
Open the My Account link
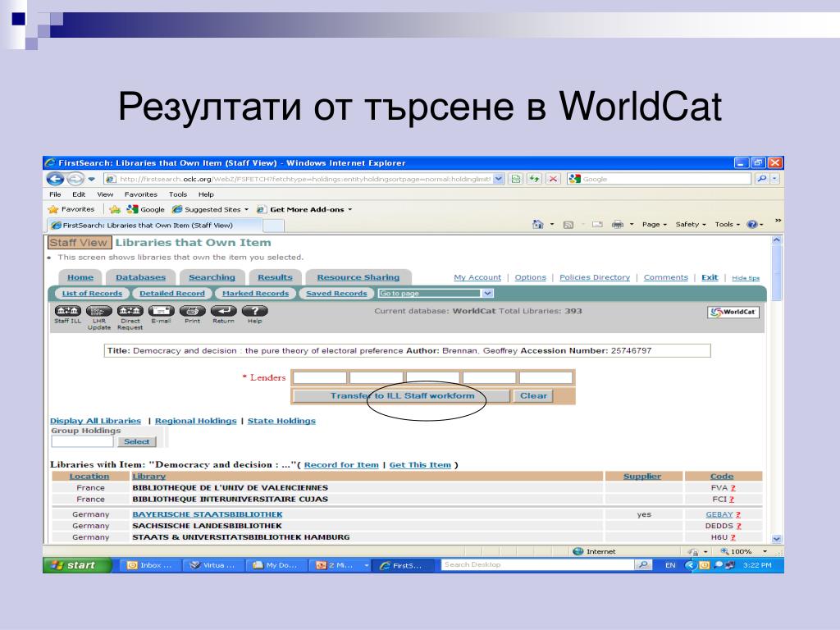[x=477, y=277]
